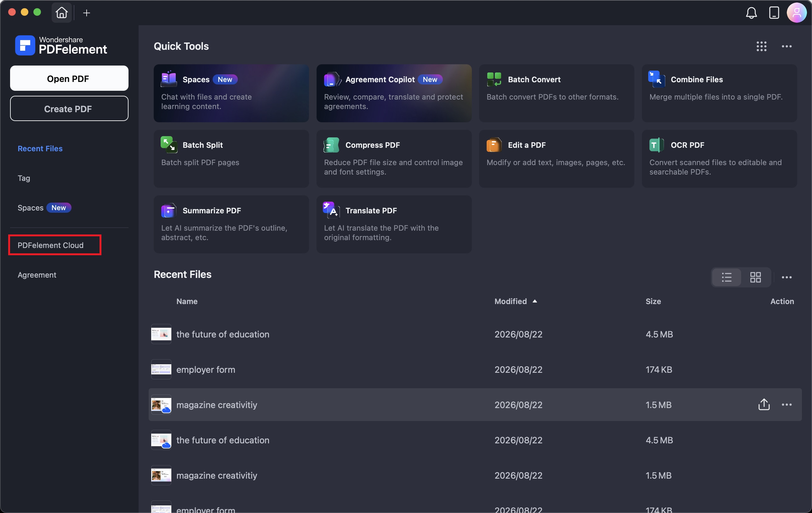The width and height of the screenshot is (812, 513).
Task: Toggle Modified column sort arrow
Action: coord(535,301)
